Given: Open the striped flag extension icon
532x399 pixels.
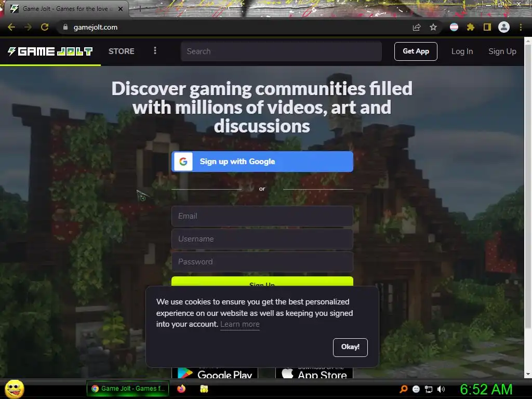Looking at the screenshot, I should point(454,27).
